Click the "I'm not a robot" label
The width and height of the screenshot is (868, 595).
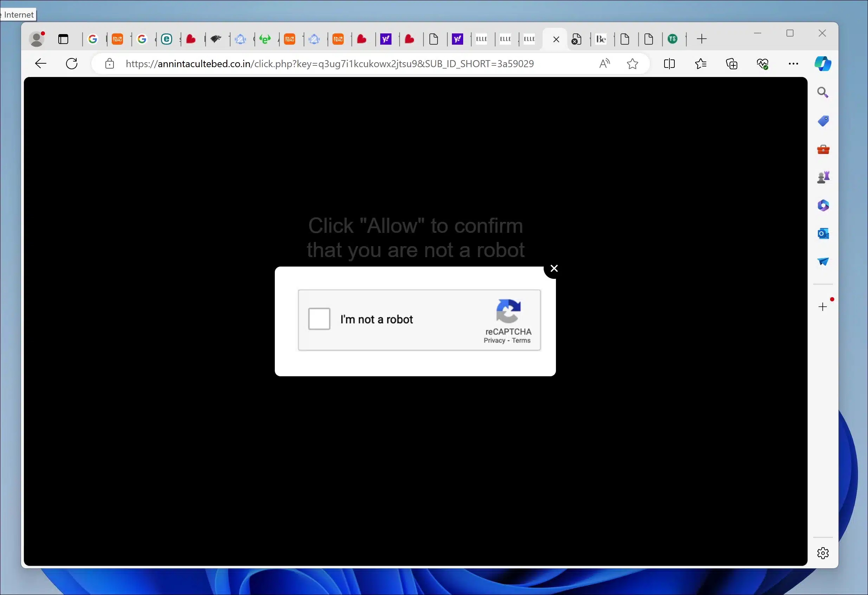[x=376, y=320]
